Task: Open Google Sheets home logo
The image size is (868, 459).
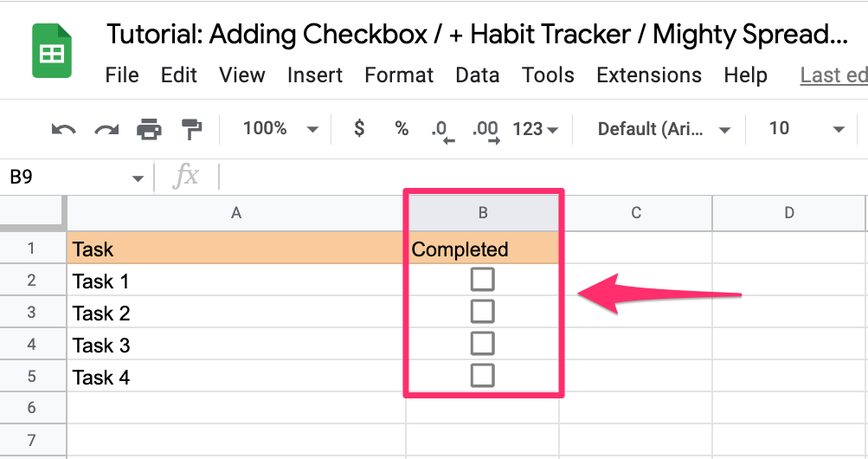Action: pos(52,51)
